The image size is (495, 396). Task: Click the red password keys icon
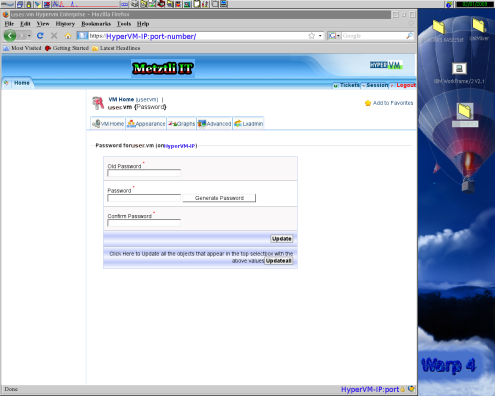pyautogui.click(x=98, y=103)
